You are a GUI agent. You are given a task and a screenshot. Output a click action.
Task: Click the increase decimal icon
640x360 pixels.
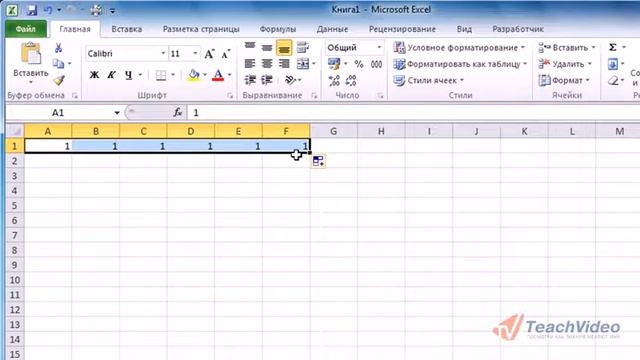tap(334, 80)
